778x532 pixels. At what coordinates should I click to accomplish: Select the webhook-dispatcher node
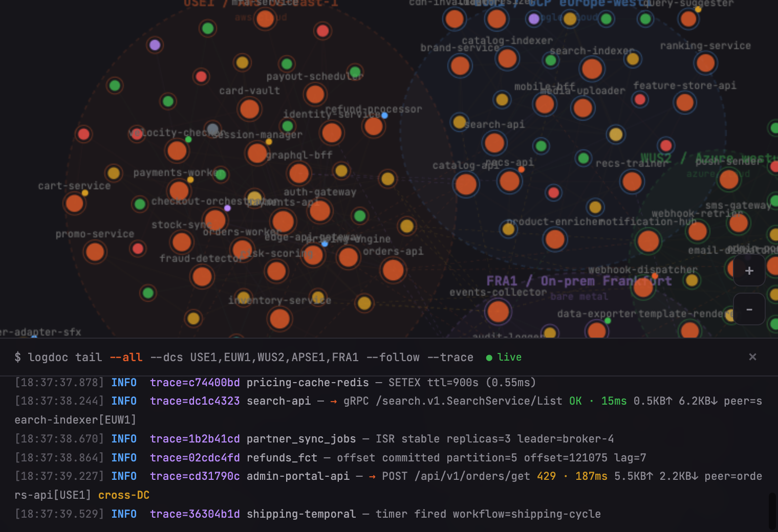coord(643,287)
